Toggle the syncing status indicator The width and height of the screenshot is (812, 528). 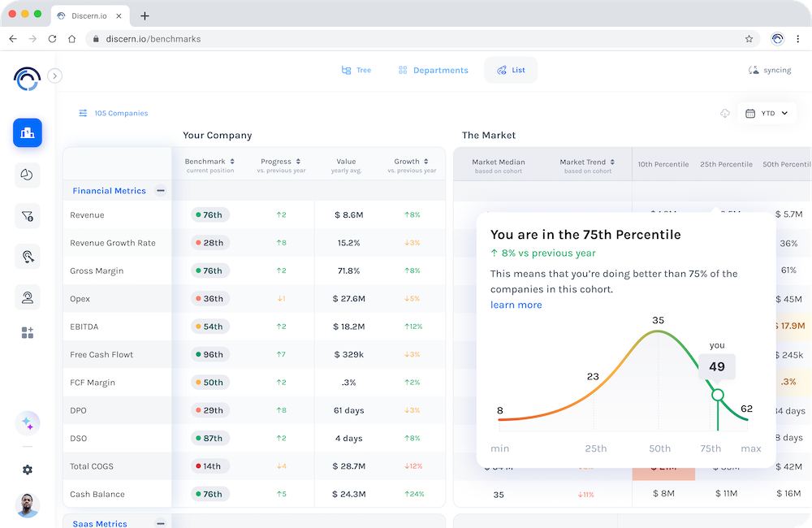(x=768, y=71)
